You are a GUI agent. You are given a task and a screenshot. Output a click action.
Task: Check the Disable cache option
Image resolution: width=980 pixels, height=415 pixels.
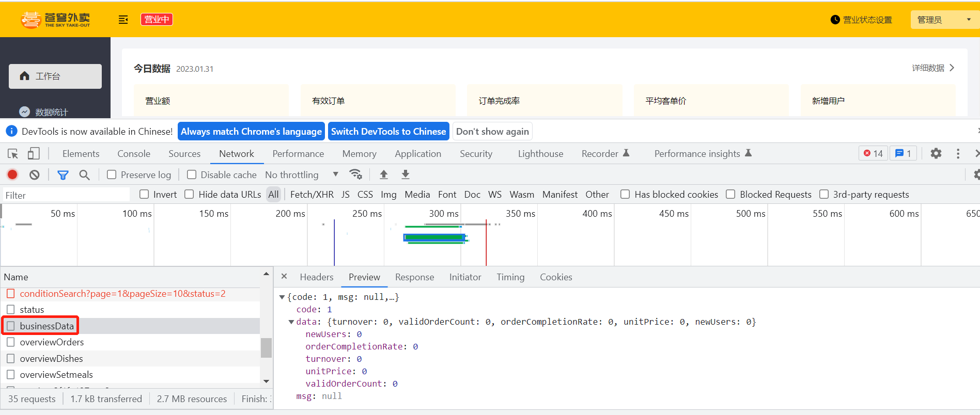tap(192, 175)
